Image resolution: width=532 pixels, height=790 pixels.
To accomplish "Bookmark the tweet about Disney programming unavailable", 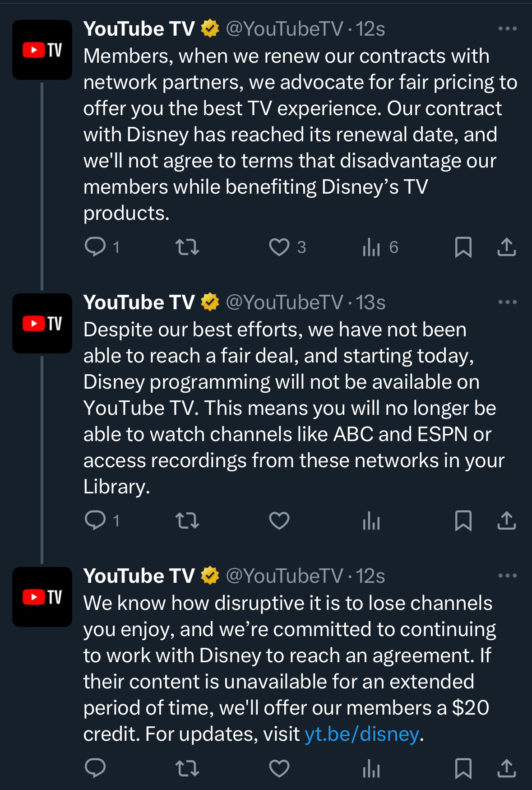I will pos(463,520).
